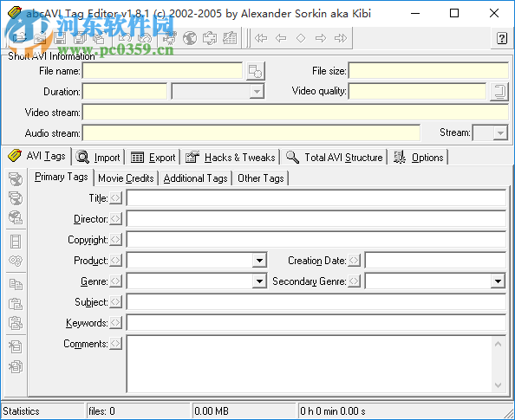
Task: Click the single right arrow navigation icon
Action: 321,38
